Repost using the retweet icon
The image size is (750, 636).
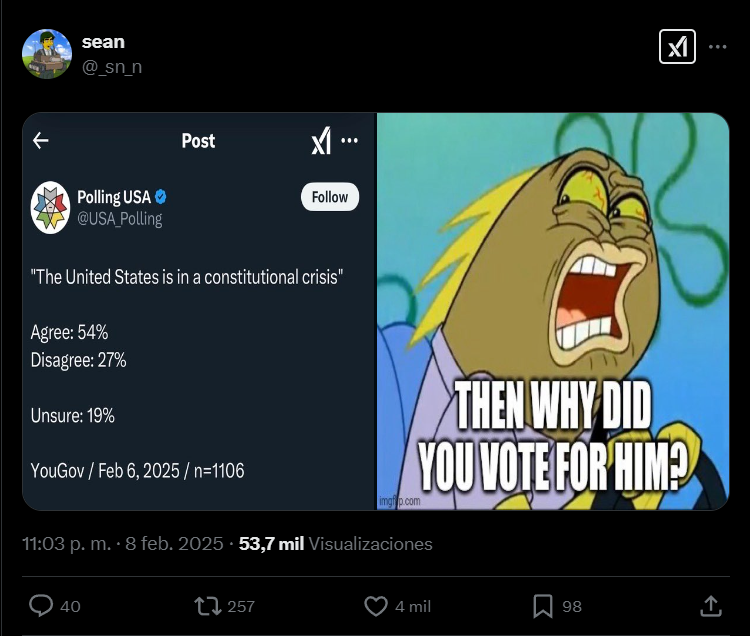(207, 606)
